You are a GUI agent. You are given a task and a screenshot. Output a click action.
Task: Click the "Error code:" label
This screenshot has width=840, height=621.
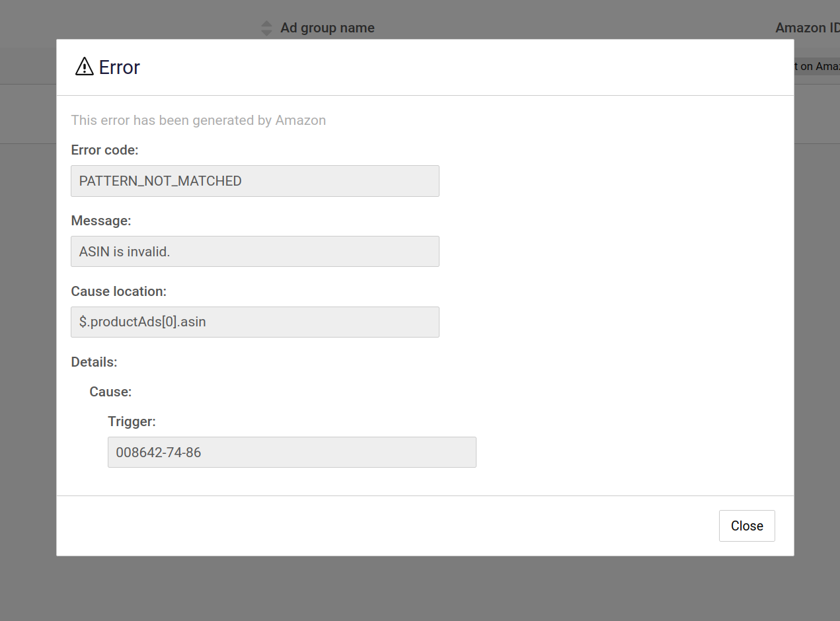click(x=104, y=150)
